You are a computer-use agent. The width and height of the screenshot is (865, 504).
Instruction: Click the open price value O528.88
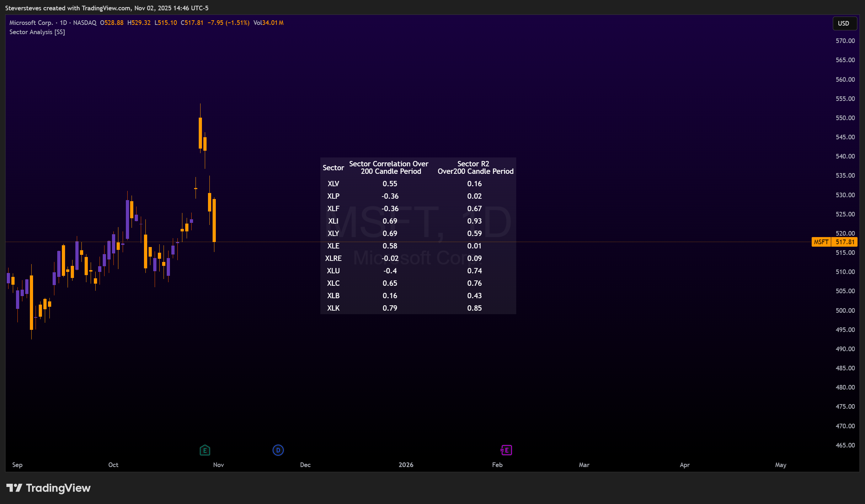112,23
